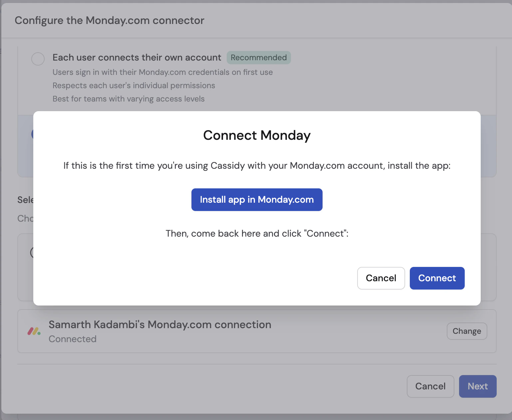Click Cancel inside the Connect Monday dialog

click(x=381, y=278)
